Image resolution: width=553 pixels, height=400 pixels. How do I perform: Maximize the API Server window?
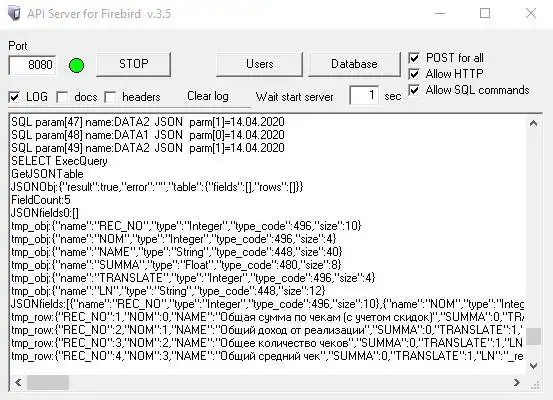[x=485, y=13]
